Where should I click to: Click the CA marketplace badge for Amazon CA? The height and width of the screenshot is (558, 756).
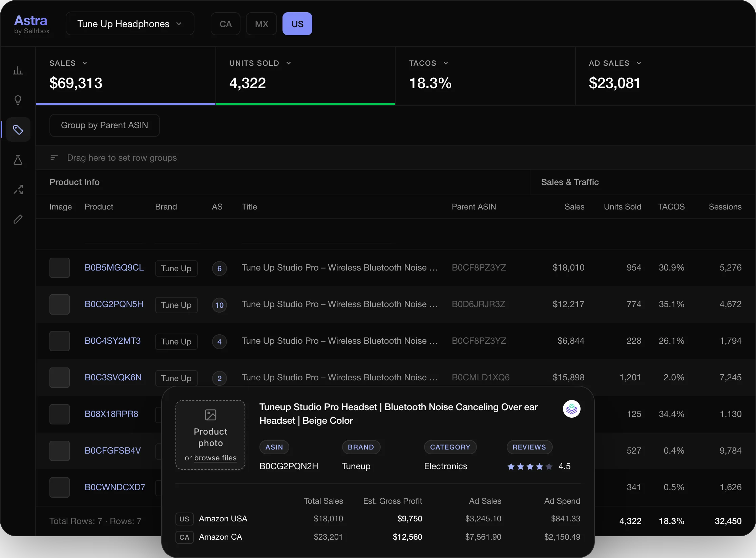tap(185, 537)
